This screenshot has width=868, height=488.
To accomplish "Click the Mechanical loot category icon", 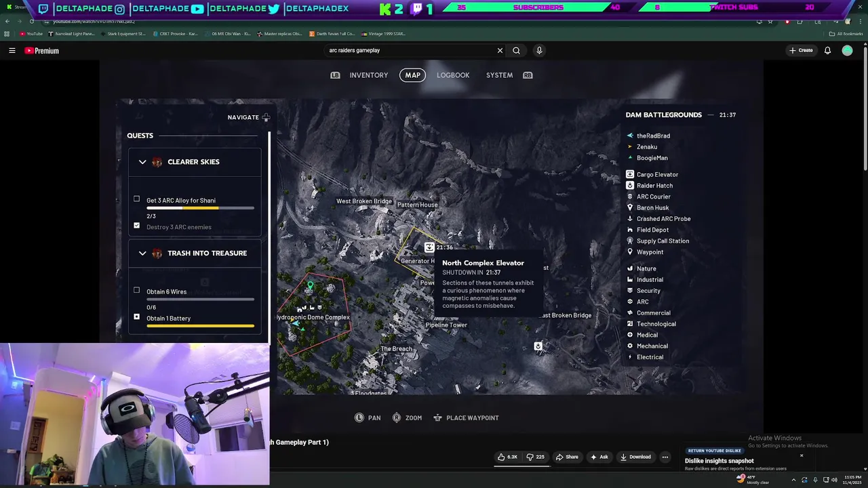I will pyautogui.click(x=630, y=346).
